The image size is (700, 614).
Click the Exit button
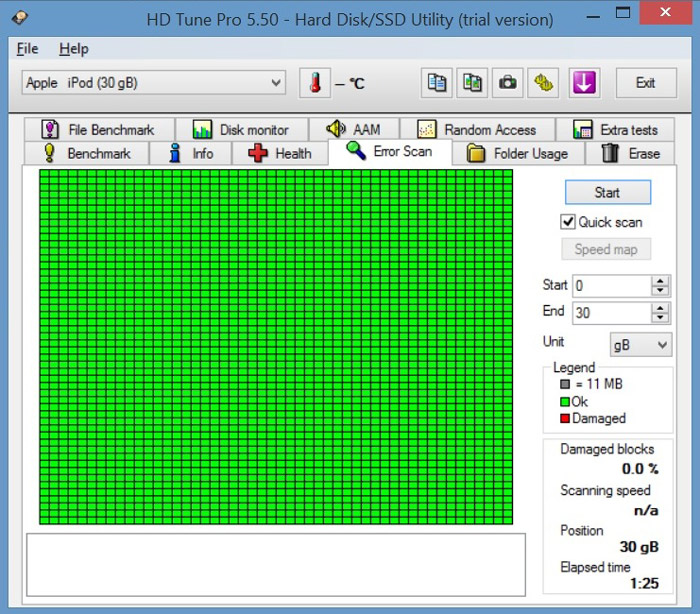645,83
